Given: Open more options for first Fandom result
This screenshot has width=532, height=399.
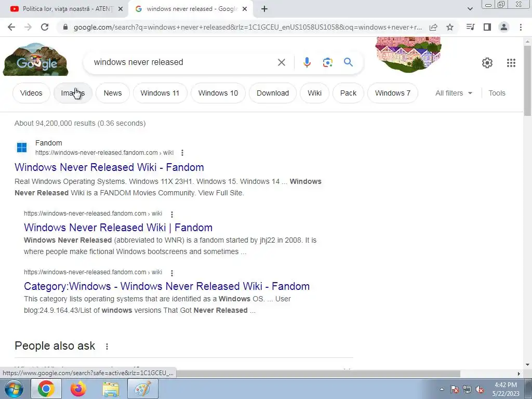Looking at the screenshot, I should 182,153.
